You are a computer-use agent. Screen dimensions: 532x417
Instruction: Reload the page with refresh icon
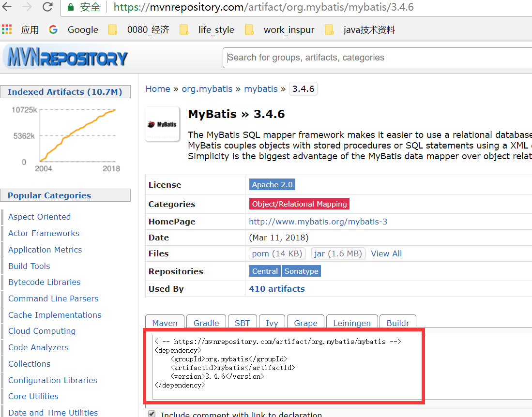[47, 7]
